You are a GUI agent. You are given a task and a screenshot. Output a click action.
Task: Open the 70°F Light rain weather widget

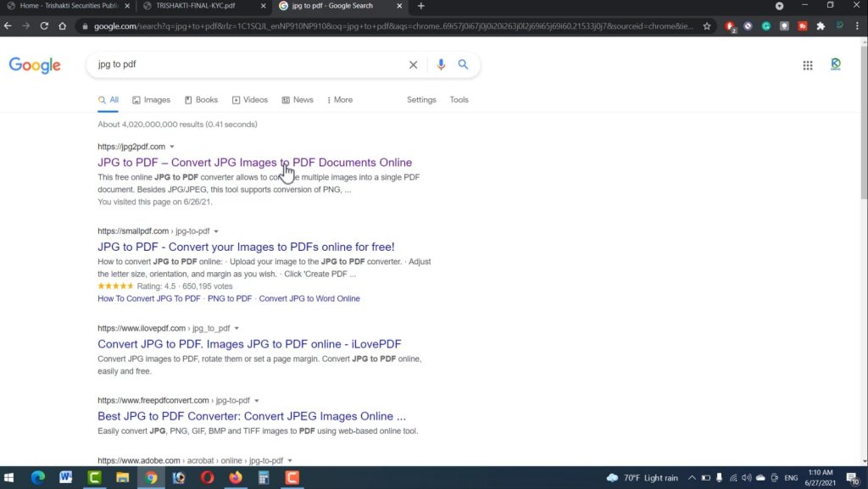coord(643,477)
